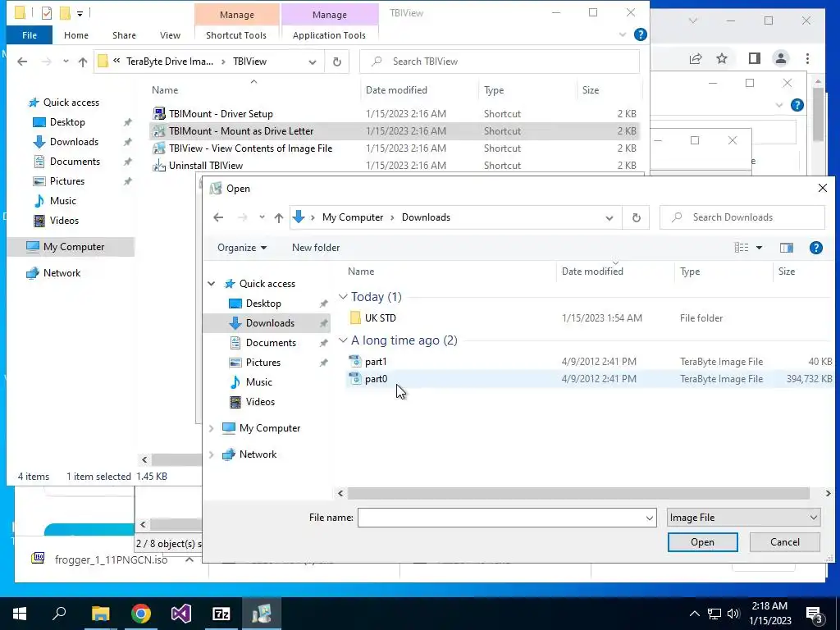Open File Explorer from taskbar
The width and height of the screenshot is (840, 630).
click(x=100, y=614)
